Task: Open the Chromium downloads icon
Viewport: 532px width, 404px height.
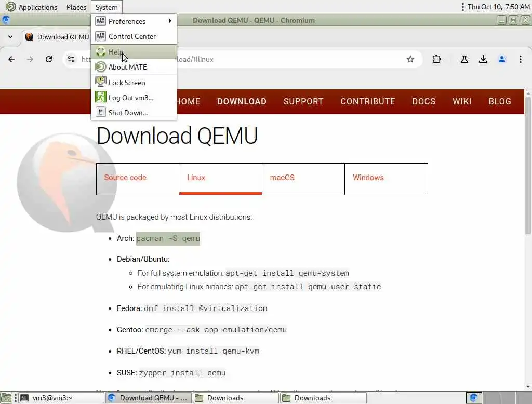Action: (x=483, y=59)
